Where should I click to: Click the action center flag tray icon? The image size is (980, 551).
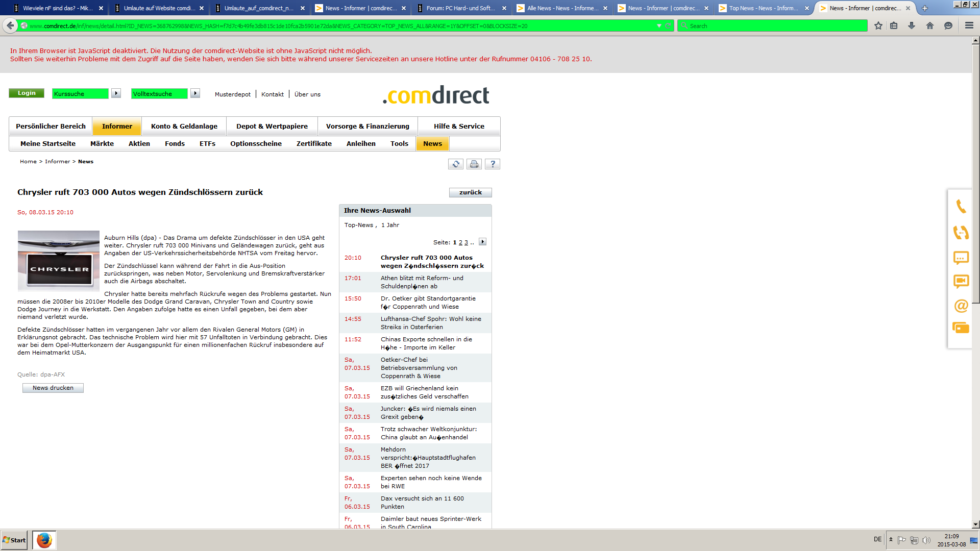(x=902, y=540)
